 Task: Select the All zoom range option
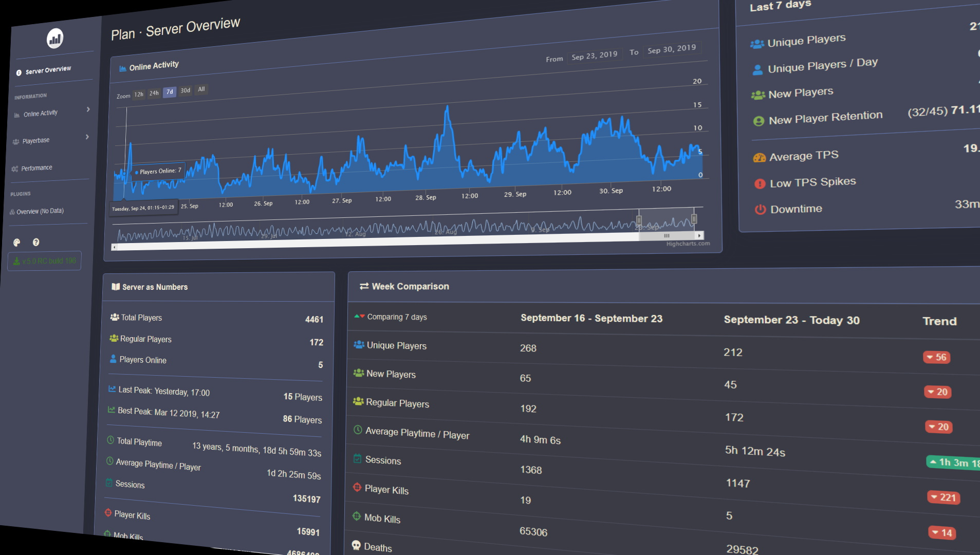[x=201, y=89]
